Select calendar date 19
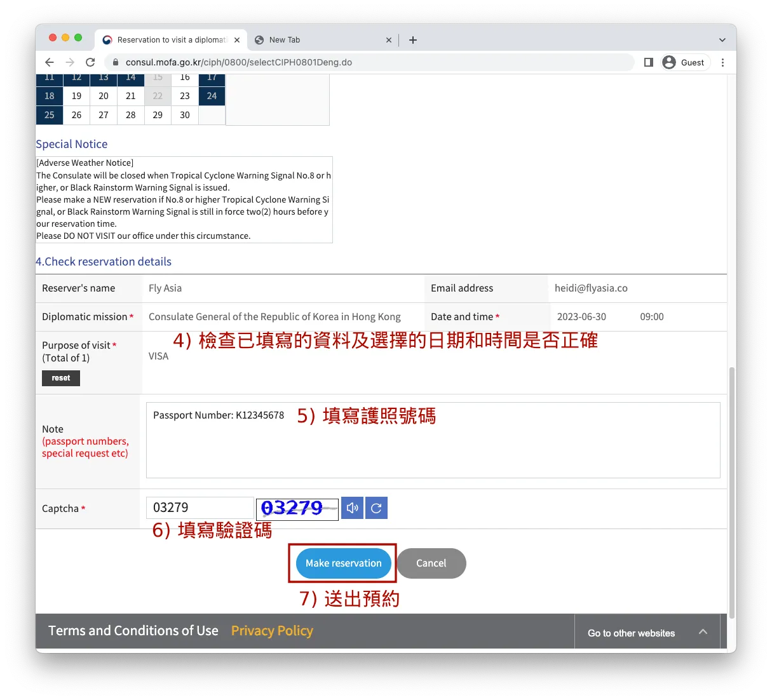 click(76, 96)
